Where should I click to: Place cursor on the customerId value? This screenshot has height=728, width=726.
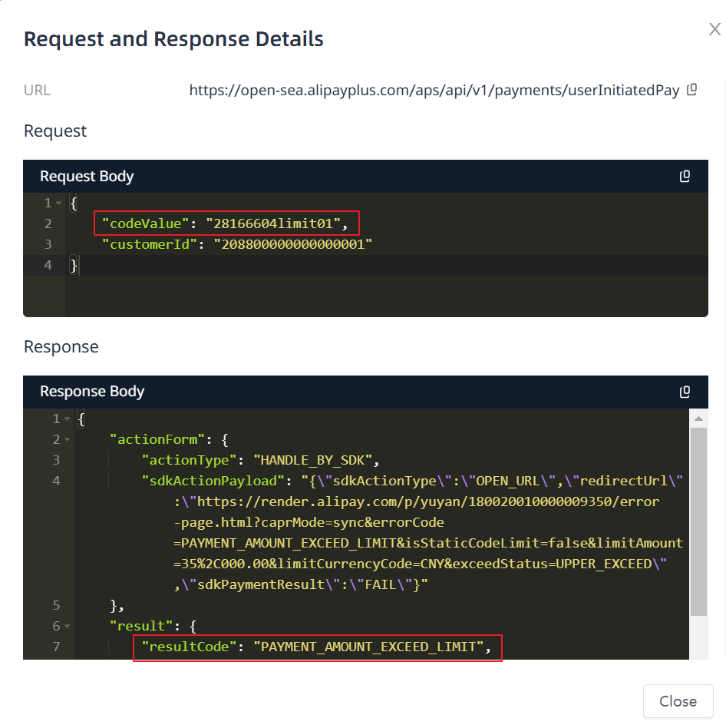pyautogui.click(x=293, y=244)
